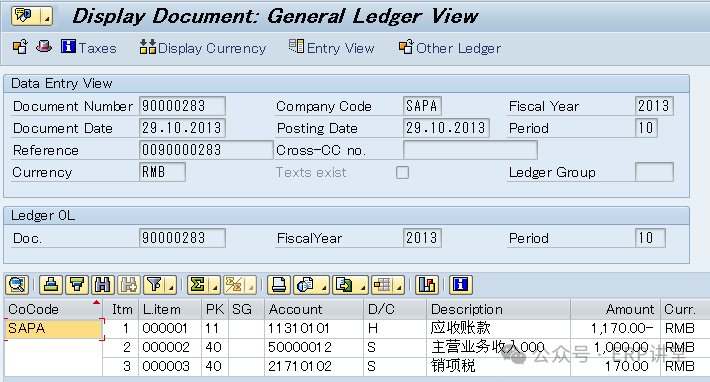This screenshot has width=710, height=382.
Task: Click the red hat header icon
Action: 43,47
